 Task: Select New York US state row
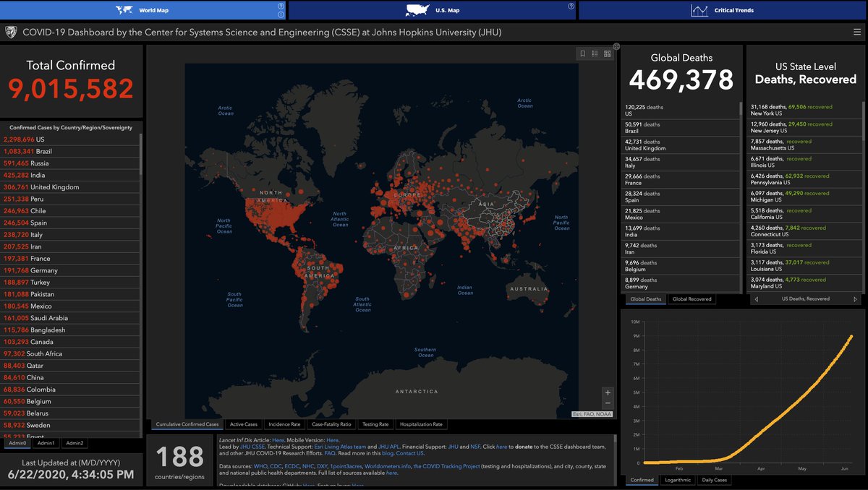[x=804, y=110]
